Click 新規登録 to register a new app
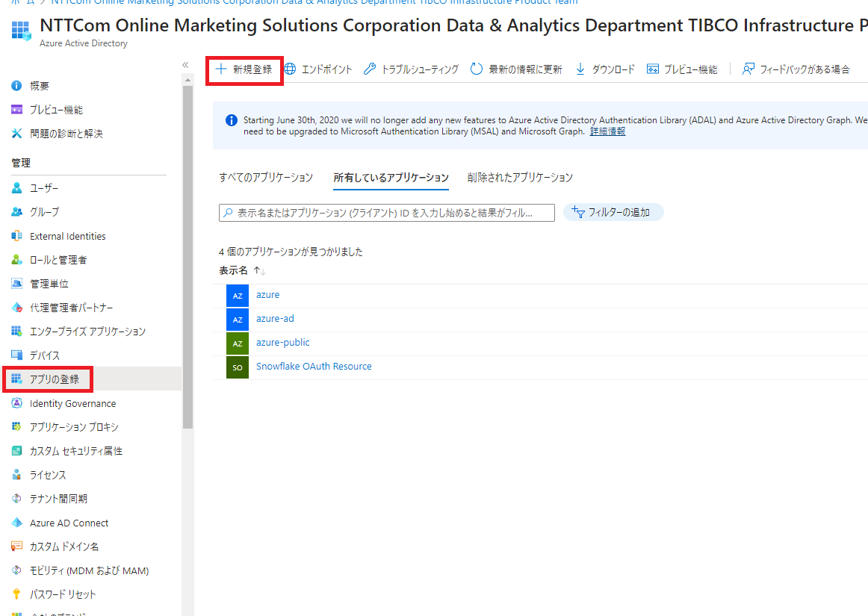 244,69
